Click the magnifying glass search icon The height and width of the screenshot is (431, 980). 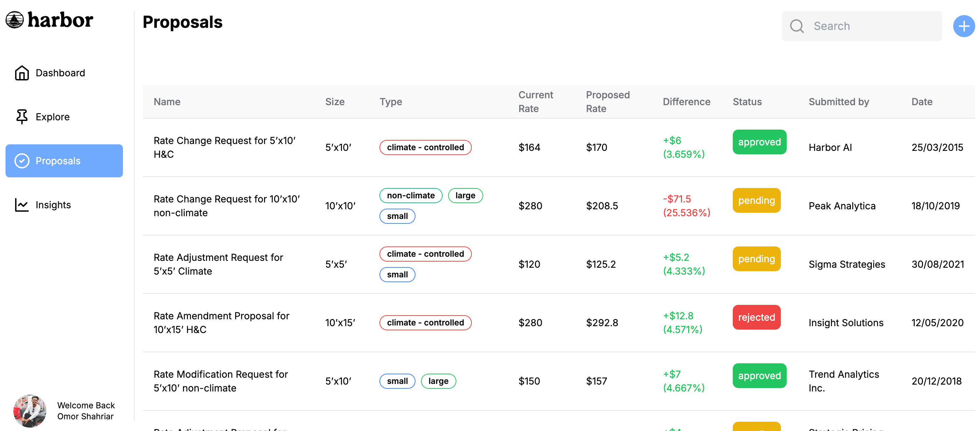point(796,26)
